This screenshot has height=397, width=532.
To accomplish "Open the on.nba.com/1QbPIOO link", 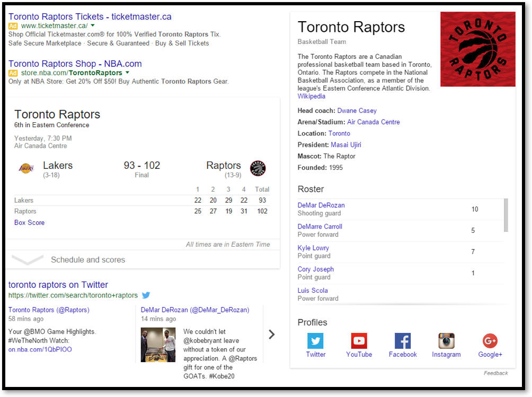I will (40, 349).
